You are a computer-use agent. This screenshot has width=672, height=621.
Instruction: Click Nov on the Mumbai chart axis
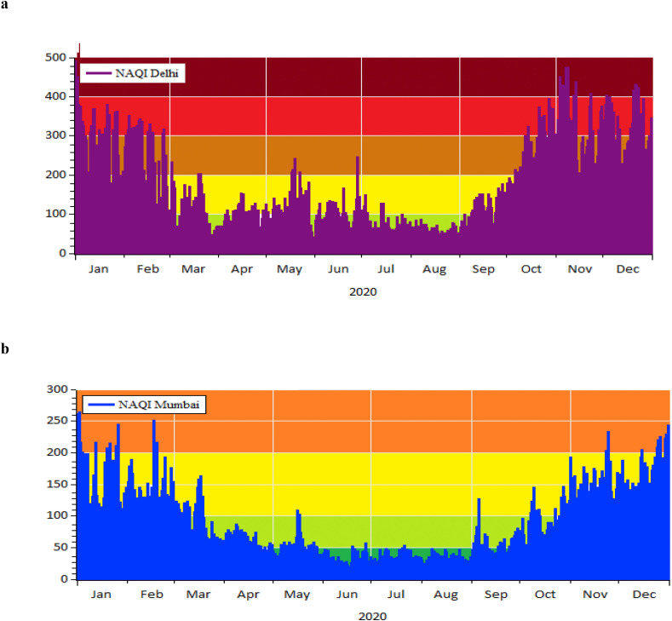595,595
